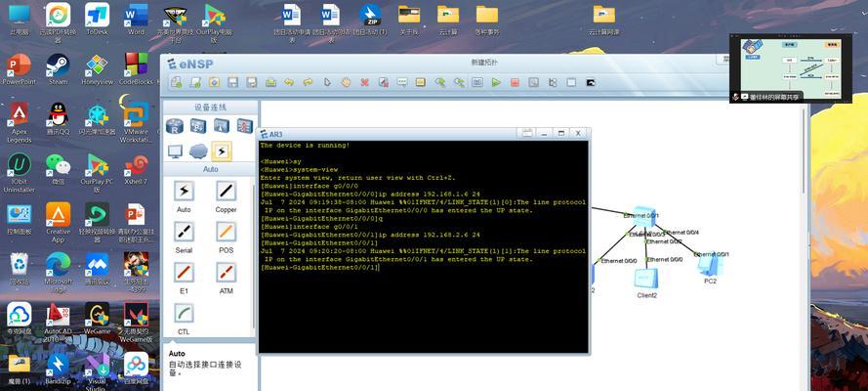The image size is (868, 391).
Task: Click the redo arrow in eNSP toolbar
Action: pos(308,82)
